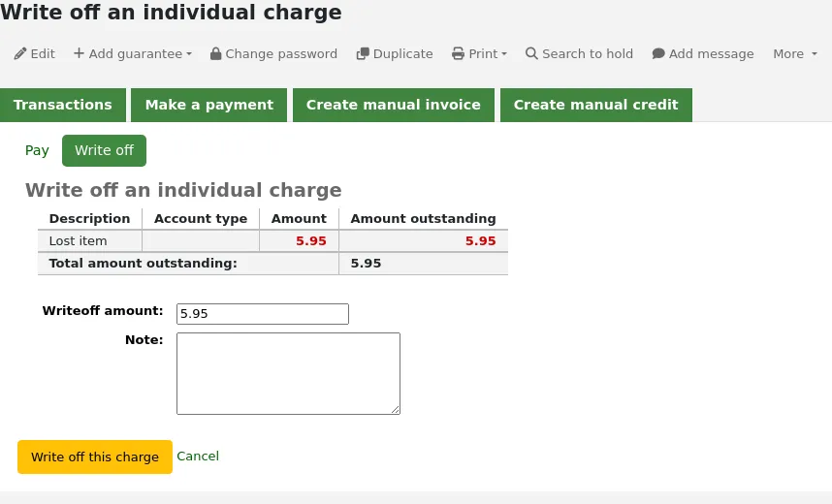Click the red 5.95 Amount outstanding cell
This screenshot has width=832, height=504.
tap(480, 241)
